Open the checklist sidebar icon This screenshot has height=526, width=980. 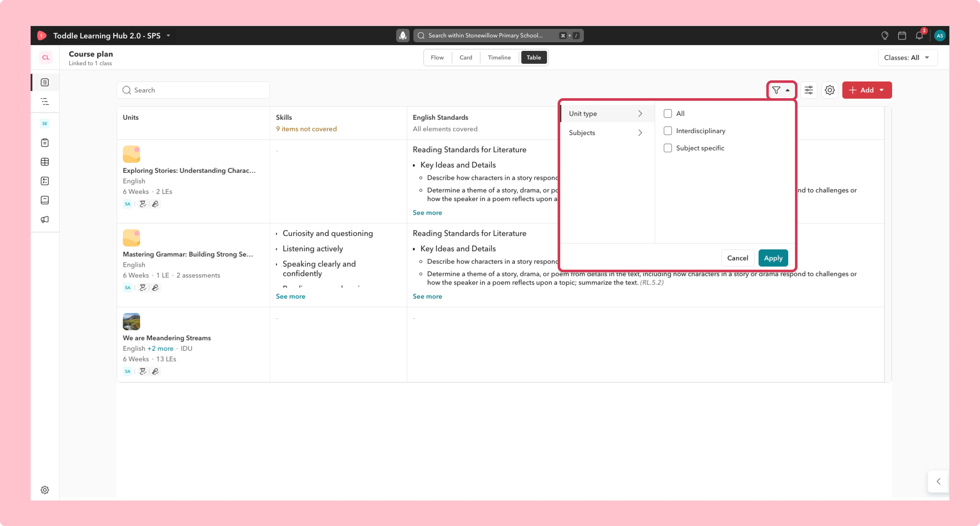(x=45, y=181)
